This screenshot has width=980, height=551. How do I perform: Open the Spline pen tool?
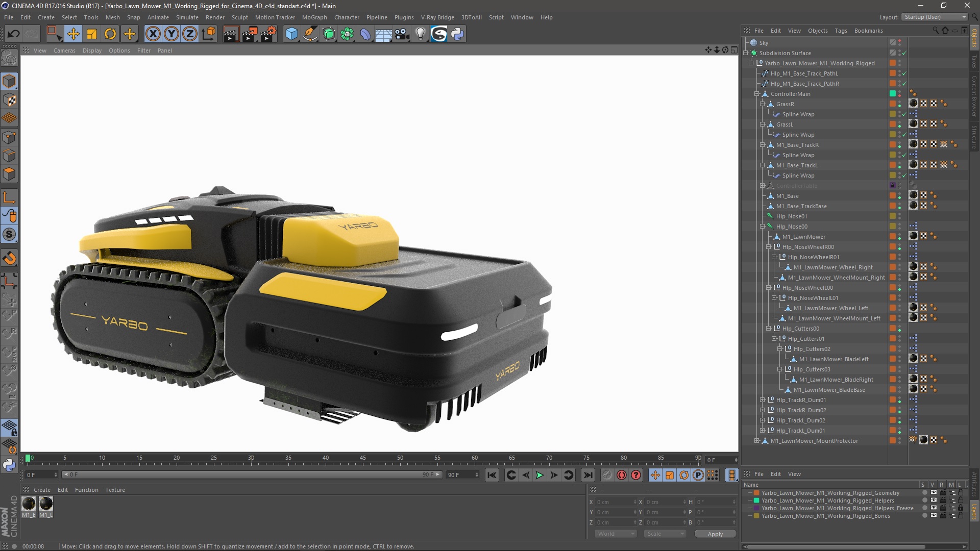310,34
